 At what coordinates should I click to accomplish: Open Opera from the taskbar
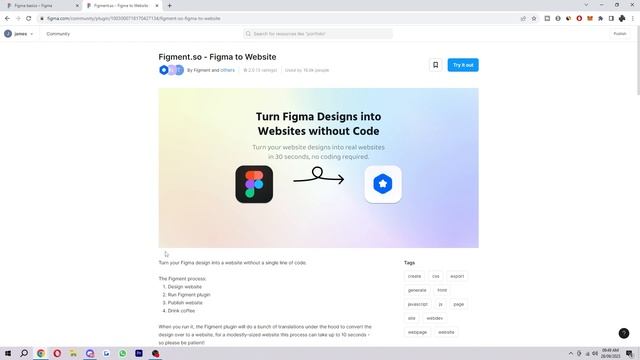click(57, 353)
